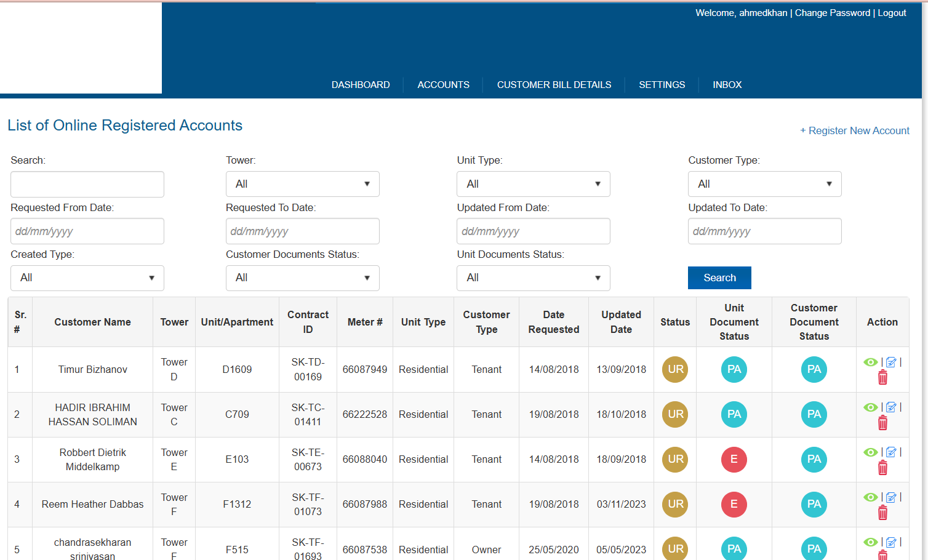View the HADIR IBRAHIM HASSAN SOLIMAN account
Screen dimensions: 928x560
click(x=870, y=407)
